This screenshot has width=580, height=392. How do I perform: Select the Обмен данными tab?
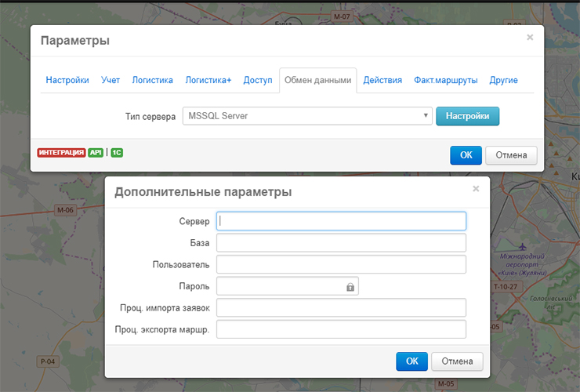(317, 80)
